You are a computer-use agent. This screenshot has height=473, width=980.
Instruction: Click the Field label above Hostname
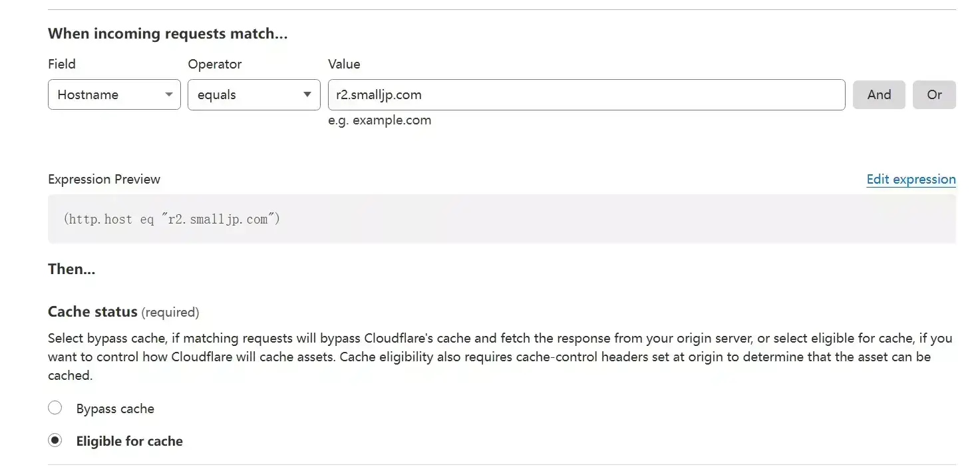[x=62, y=64]
